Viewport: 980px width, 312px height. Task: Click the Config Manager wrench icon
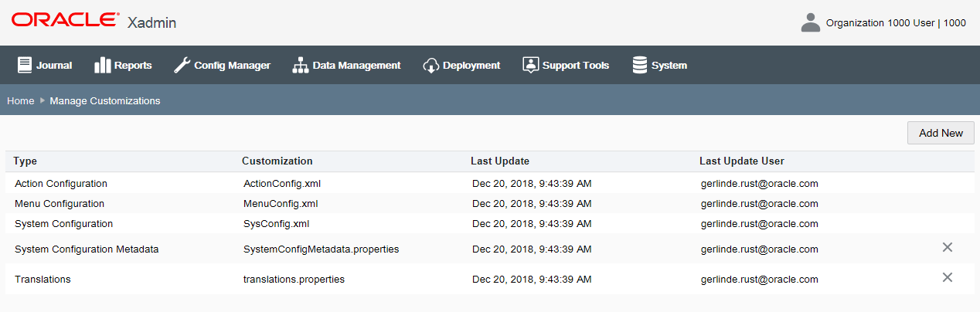coord(182,65)
